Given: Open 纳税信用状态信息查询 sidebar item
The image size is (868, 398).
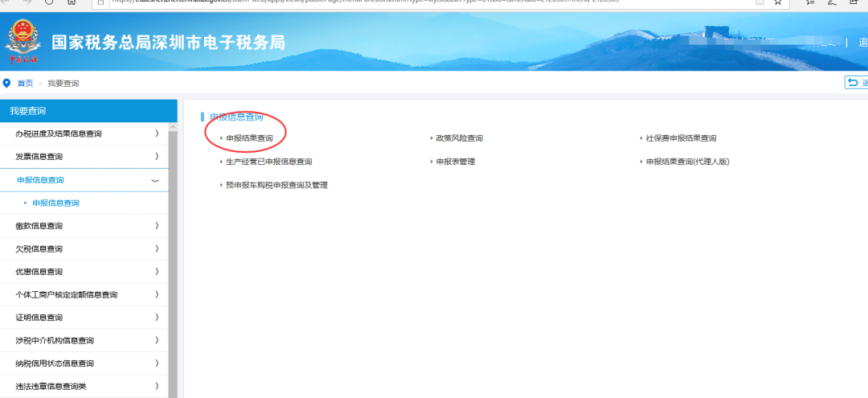Looking at the screenshot, I should point(55,363).
